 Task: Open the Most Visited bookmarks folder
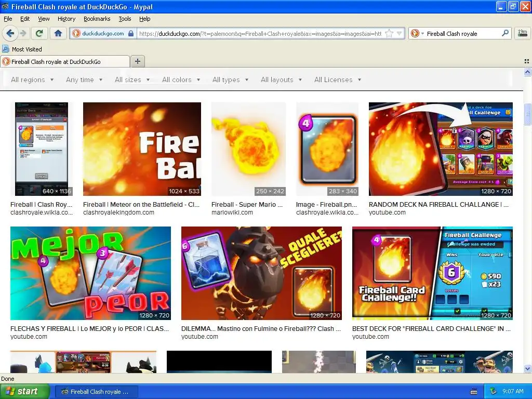point(22,49)
